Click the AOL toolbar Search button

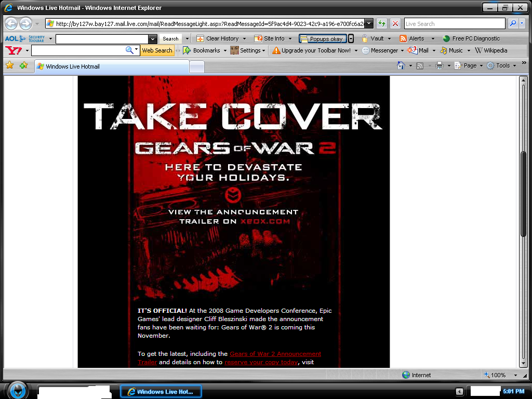pyautogui.click(x=170, y=38)
